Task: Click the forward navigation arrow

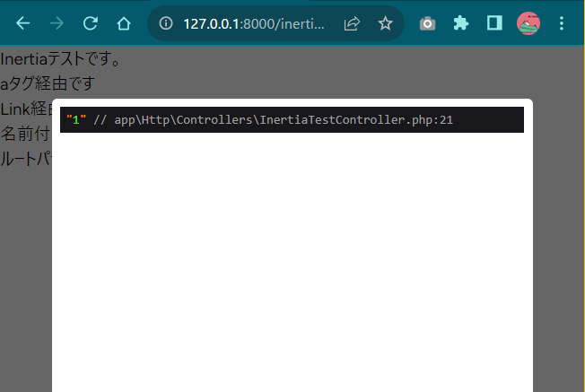Action: pyautogui.click(x=57, y=23)
